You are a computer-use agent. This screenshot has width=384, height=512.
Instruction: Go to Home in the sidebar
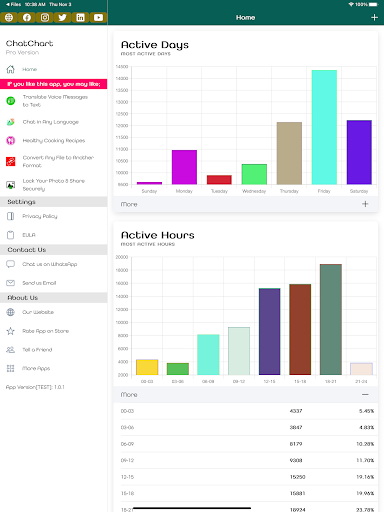coord(53,69)
